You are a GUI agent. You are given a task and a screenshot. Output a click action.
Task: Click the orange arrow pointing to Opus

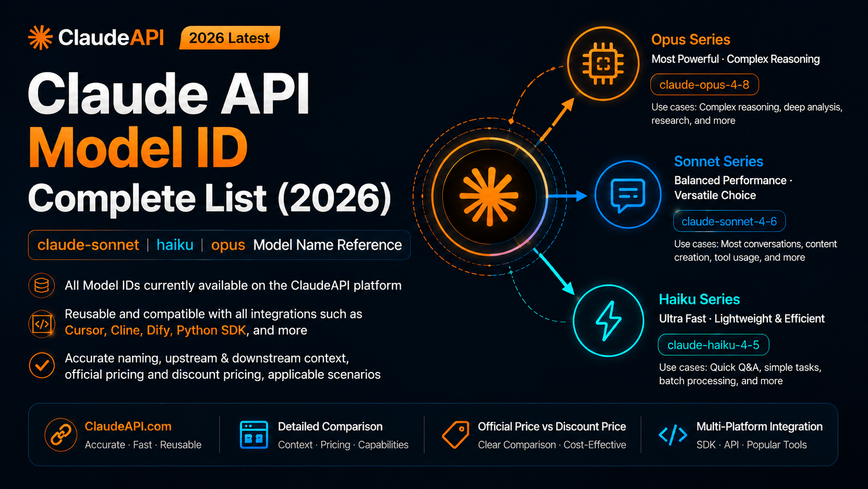coord(558,119)
